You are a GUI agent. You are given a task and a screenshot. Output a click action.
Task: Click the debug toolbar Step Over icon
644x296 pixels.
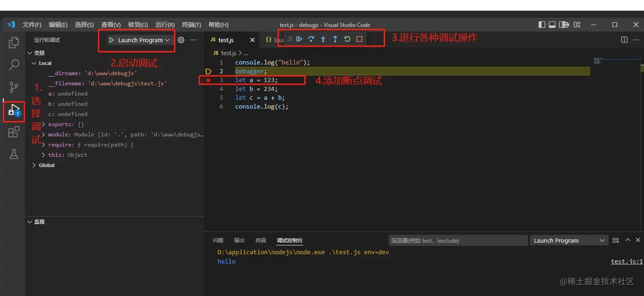point(311,39)
